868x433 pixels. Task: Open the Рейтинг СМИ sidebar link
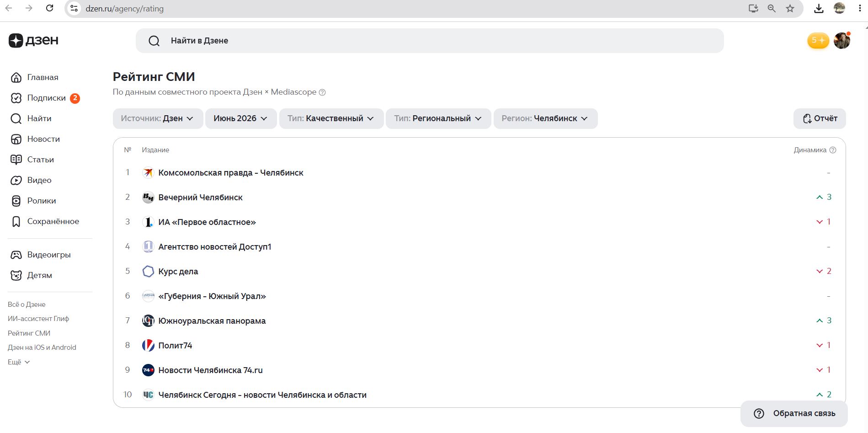29,333
